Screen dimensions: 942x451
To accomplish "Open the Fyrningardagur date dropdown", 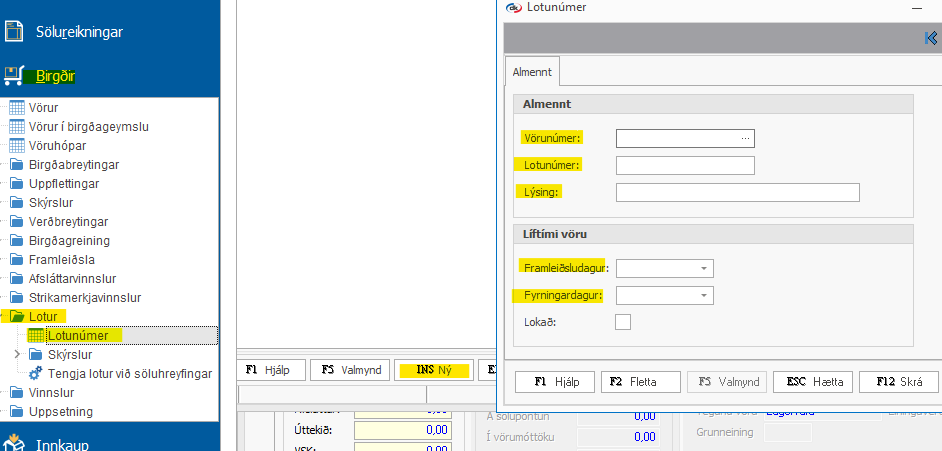I will [x=704, y=296].
